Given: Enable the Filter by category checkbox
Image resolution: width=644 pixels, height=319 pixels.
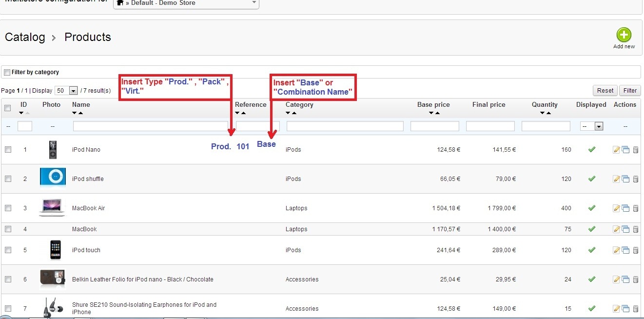Looking at the screenshot, I should click(x=7, y=72).
